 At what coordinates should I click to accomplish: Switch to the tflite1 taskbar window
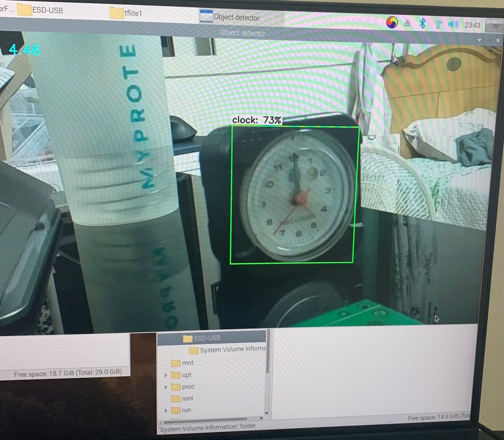click(126, 13)
